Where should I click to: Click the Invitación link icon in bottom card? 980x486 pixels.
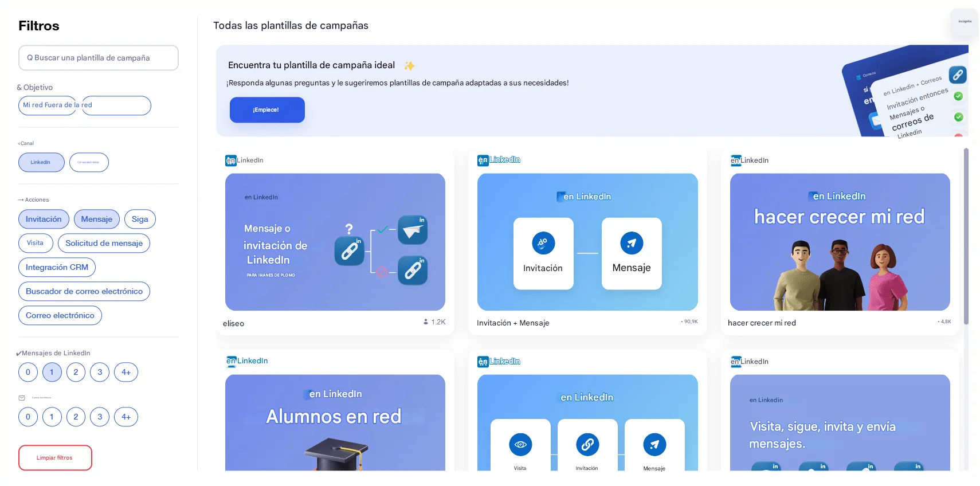coord(587,445)
